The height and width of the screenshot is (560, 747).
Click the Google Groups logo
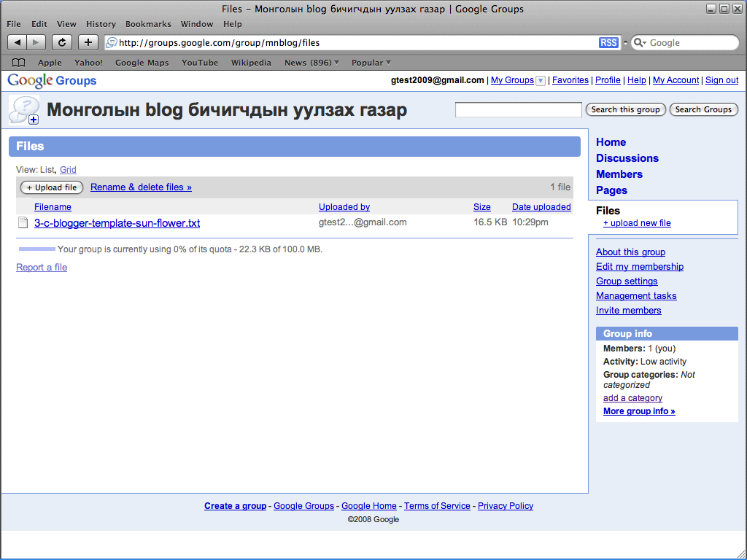pyautogui.click(x=52, y=80)
